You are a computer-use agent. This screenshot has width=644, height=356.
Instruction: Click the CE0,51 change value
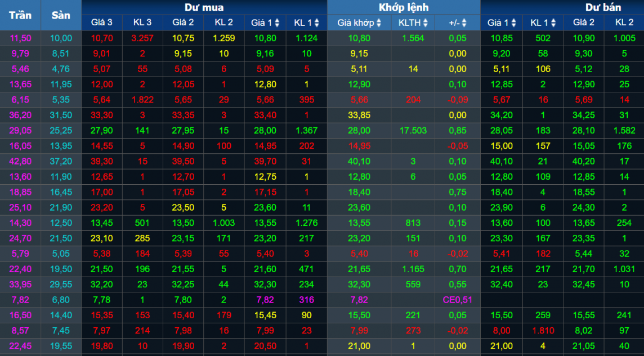(x=457, y=300)
